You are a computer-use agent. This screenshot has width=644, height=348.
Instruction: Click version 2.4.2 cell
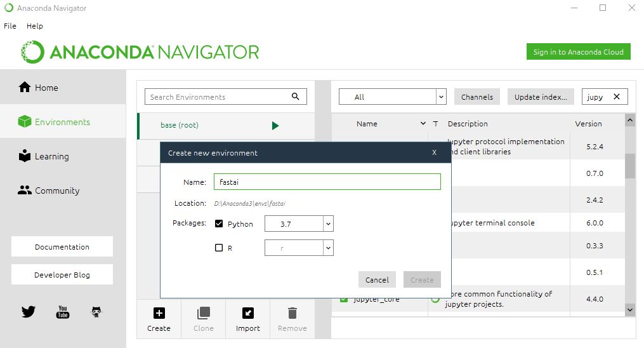tap(595, 199)
